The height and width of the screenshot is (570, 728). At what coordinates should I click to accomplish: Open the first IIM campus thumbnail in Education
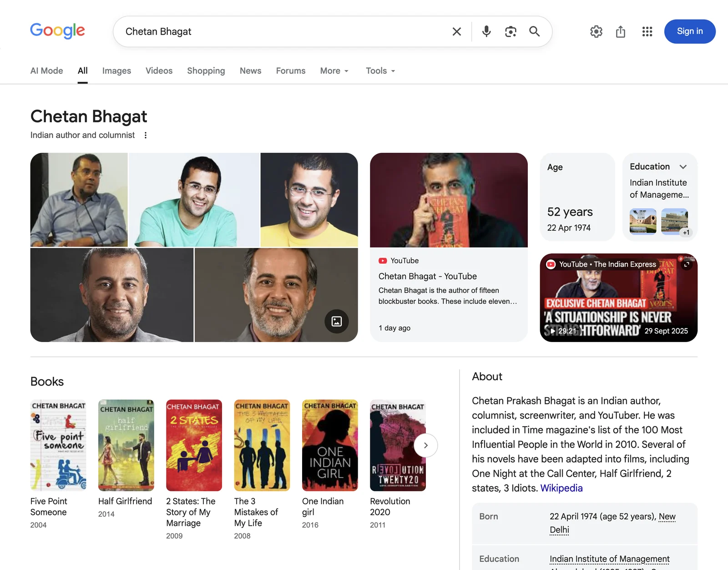coord(643,221)
